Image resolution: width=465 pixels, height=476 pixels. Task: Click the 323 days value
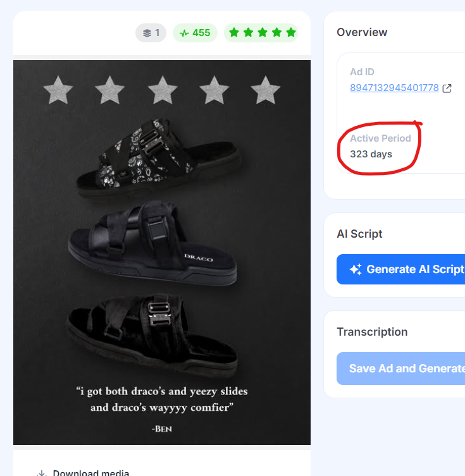[371, 154]
